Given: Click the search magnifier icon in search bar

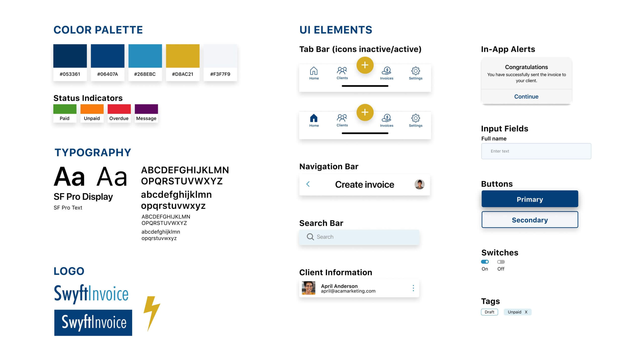Looking at the screenshot, I should point(310,237).
